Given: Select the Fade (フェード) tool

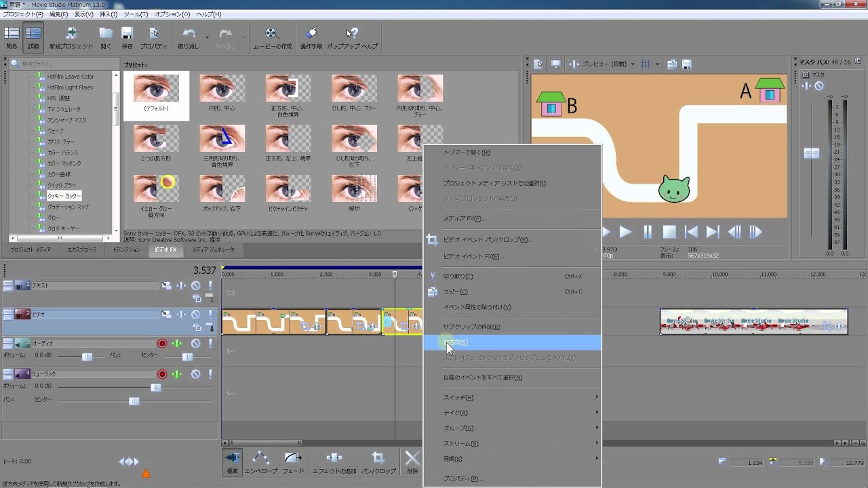Looking at the screenshot, I should point(293,462).
